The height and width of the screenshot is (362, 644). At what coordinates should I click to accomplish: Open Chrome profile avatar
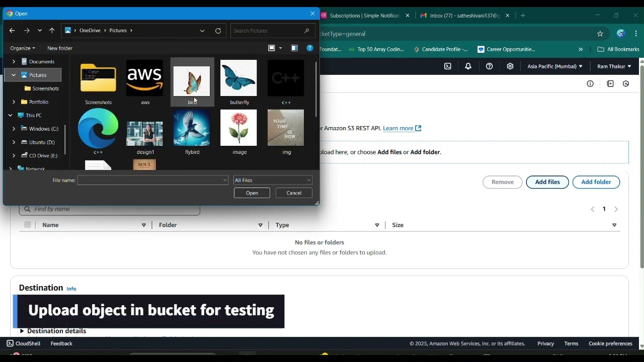coord(621,34)
